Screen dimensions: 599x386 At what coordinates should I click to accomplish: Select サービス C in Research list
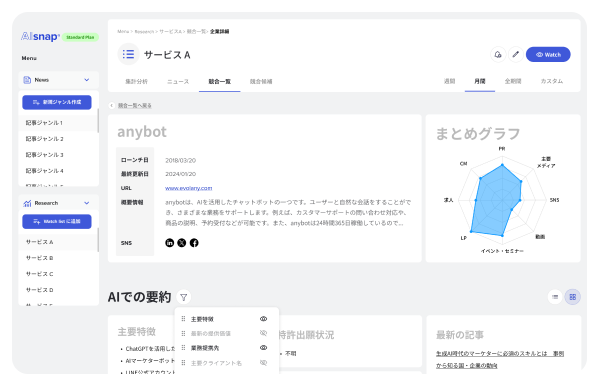pyautogui.click(x=58, y=274)
